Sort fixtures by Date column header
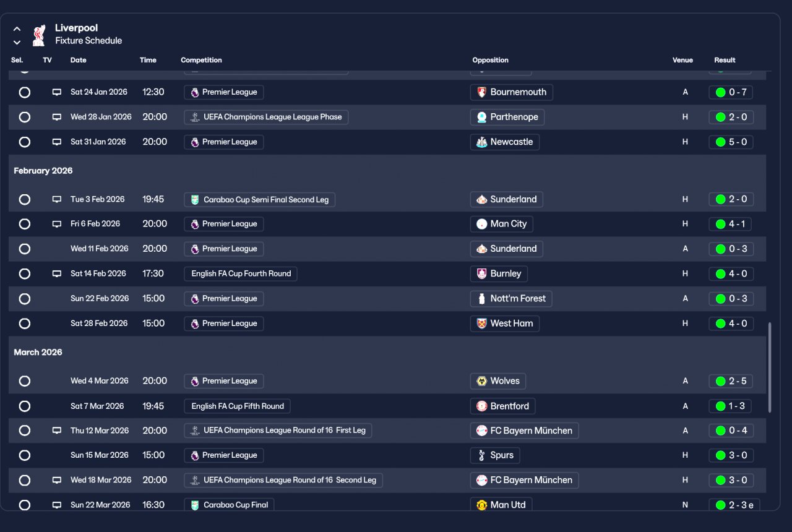 click(79, 60)
